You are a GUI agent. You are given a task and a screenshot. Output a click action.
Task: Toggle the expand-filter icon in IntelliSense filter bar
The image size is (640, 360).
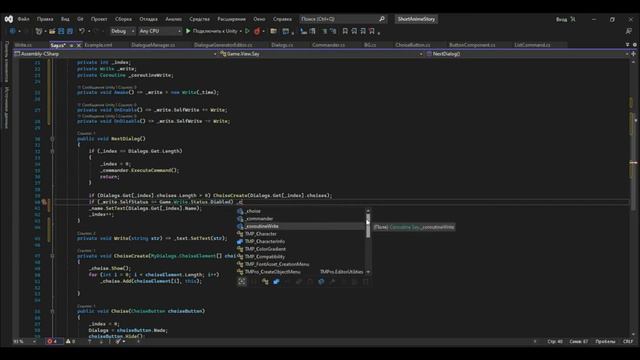click(x=242, y=282)
